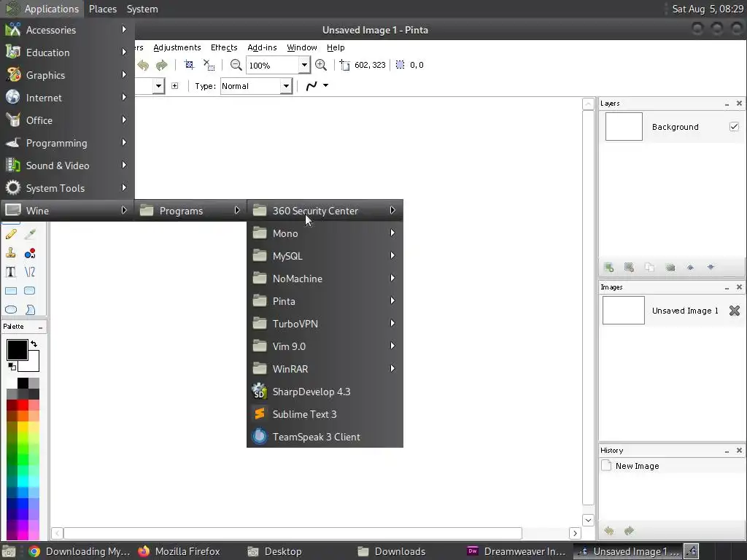Switch to Mozilla Firefox in taskbar

179,551
